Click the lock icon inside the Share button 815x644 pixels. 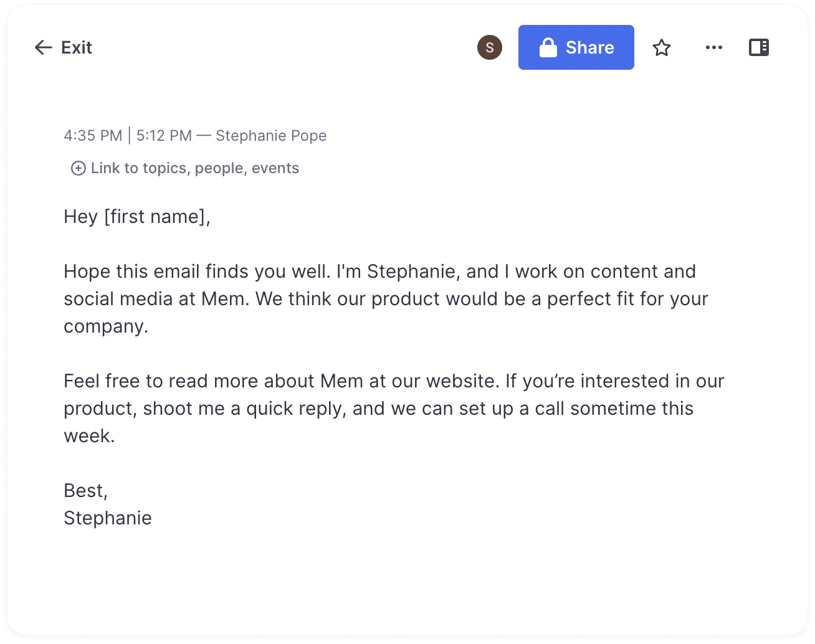coord(548,47)
